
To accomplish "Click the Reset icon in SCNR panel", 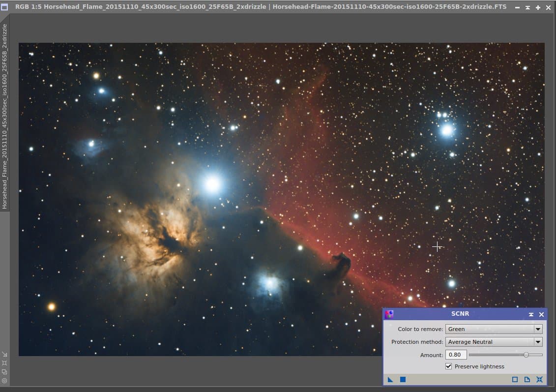I will 539,380.
